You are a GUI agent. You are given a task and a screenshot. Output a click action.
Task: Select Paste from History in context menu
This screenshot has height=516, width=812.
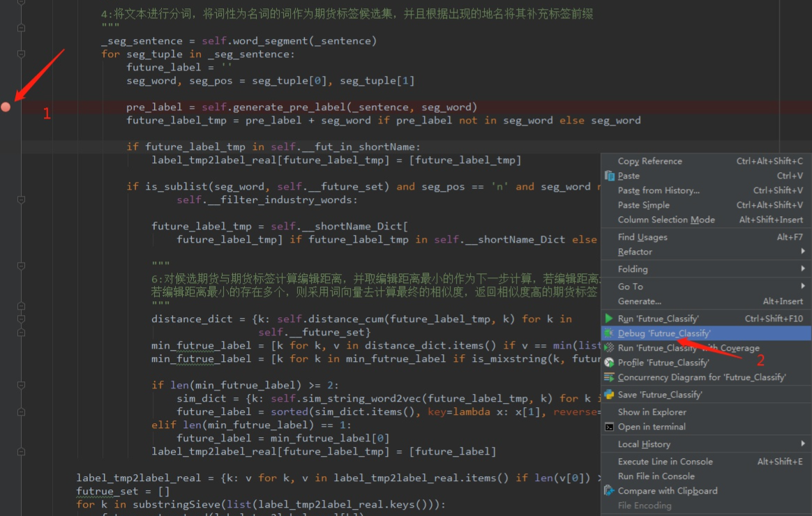pos(659,190)
